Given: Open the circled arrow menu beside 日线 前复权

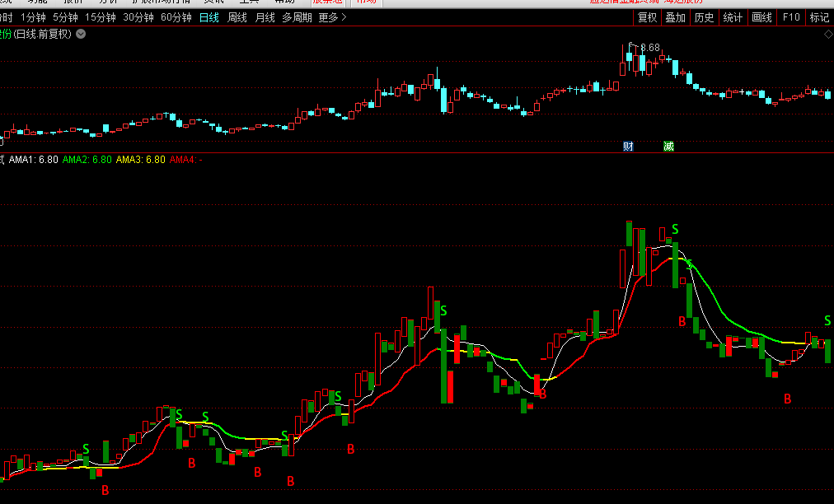Looking at the screenshot, I should point(81,34).
